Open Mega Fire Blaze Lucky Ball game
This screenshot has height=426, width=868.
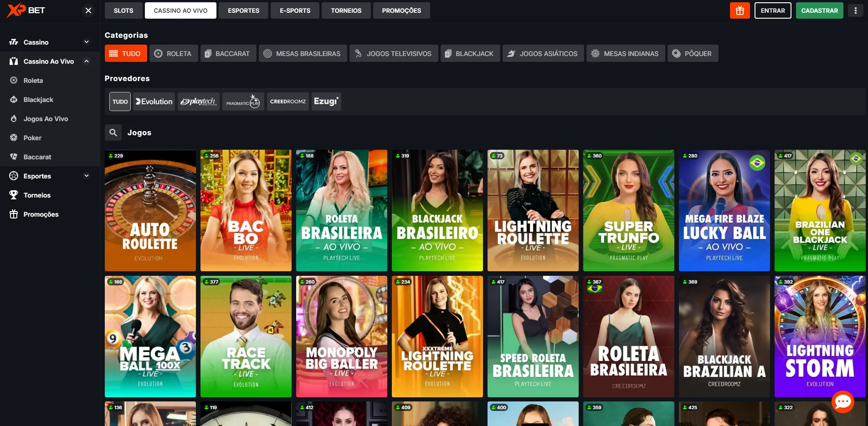click(724, 210)
